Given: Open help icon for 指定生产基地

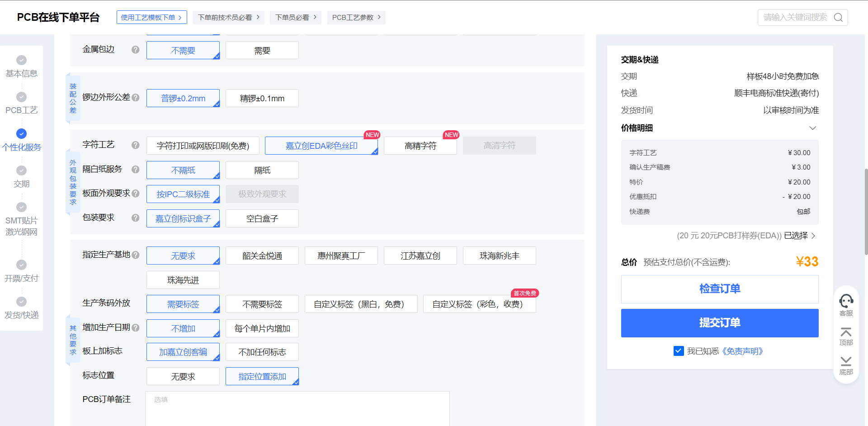Looking at the screenshot, I should tap(135, 255).
